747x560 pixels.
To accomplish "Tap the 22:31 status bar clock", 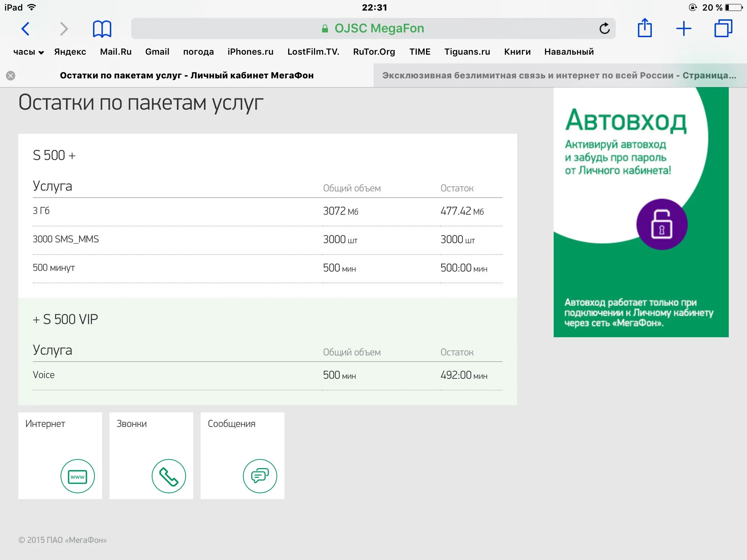I will (x=374, y=7).
